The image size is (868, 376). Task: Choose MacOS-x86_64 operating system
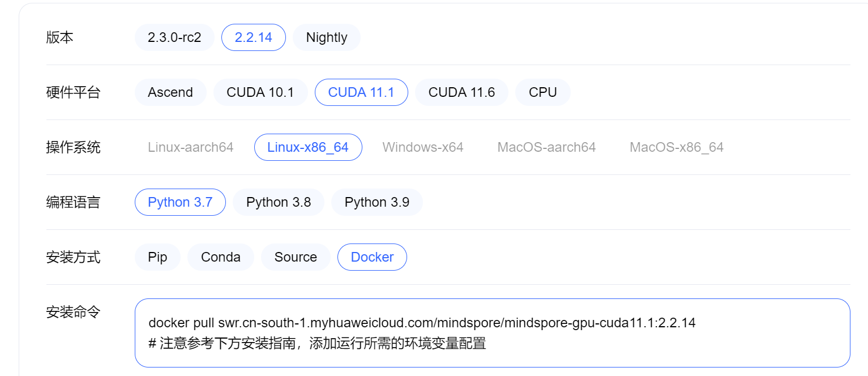[x=676, y=147]
